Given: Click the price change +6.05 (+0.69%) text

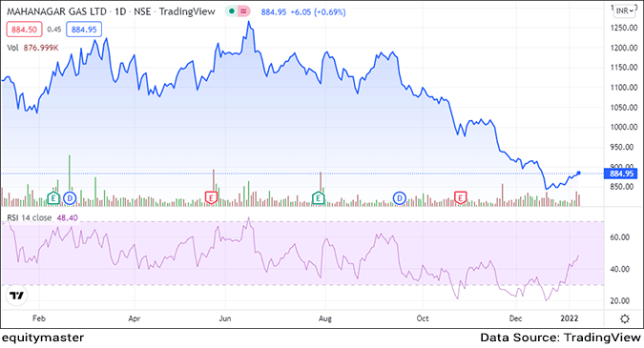Looking at the screenshot, I should pyautogui.click(x=318, y=11).
